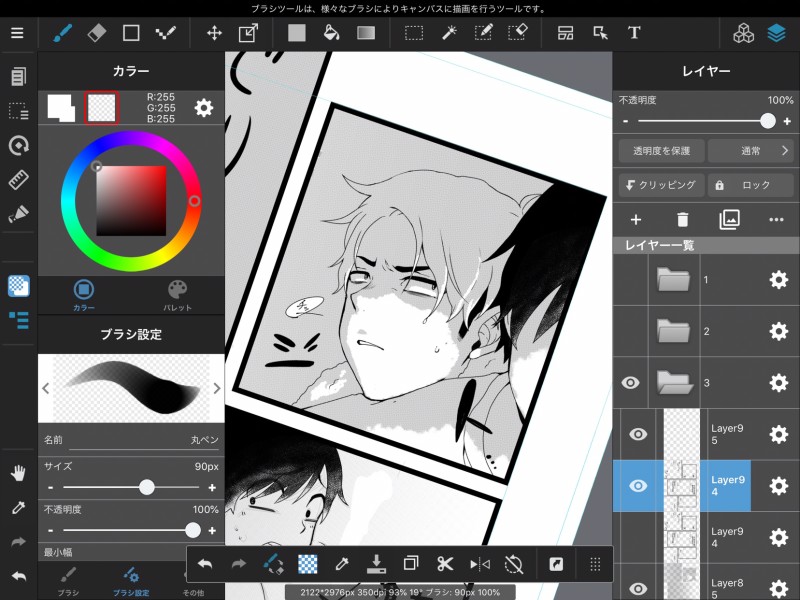800x600 pixels.
Task: Toggle layer ロック button
Action: coord(751,185)
